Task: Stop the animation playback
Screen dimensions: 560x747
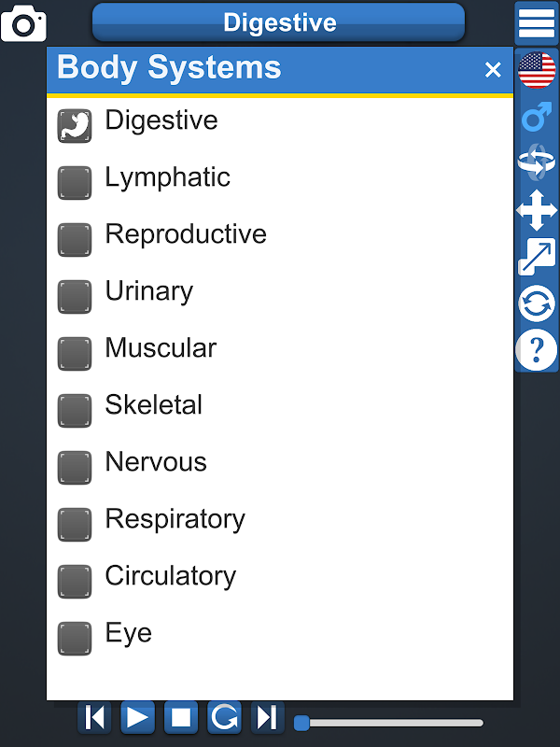Action: coord(181,717)
